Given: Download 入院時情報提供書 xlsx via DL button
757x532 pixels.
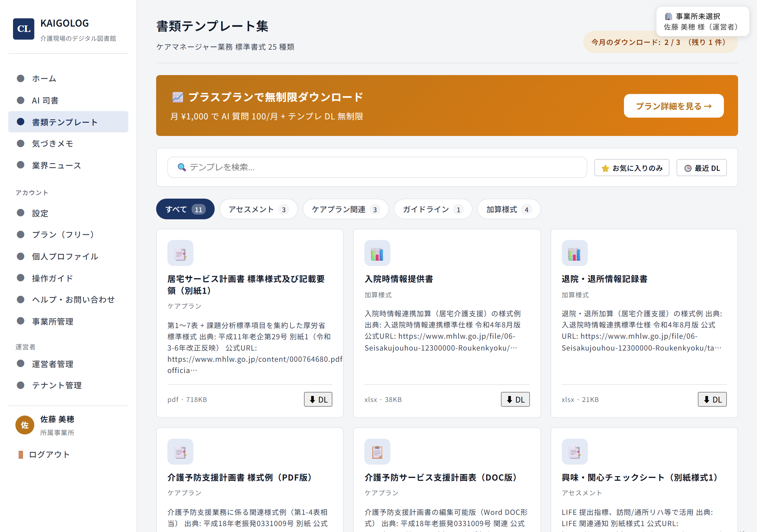Looking at the screenshot, I should pos(515,399).
